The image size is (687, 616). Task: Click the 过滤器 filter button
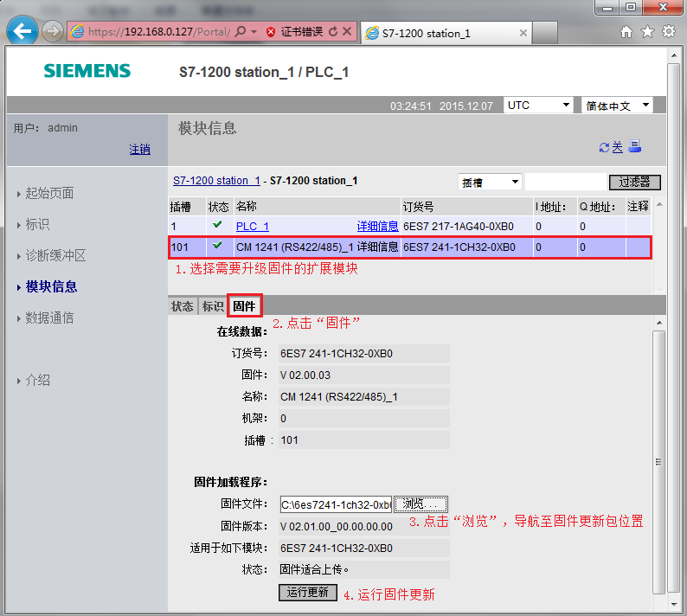[x=634, y=182]
